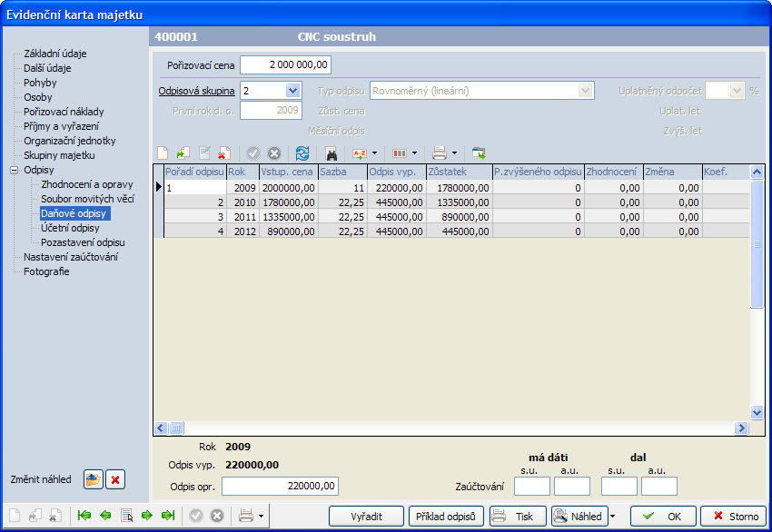The height and width of the screenshot is (532, 772).
Task: Select Základní údaje in the tree
Action: coord(55,54)
